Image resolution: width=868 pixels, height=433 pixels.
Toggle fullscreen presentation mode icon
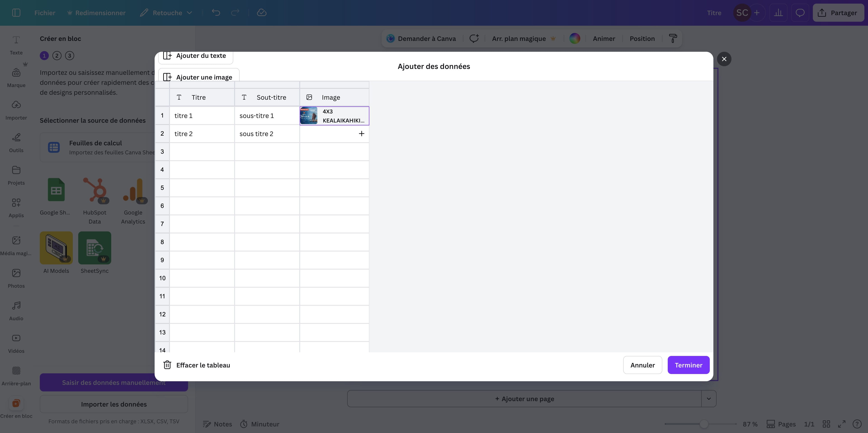842,424
